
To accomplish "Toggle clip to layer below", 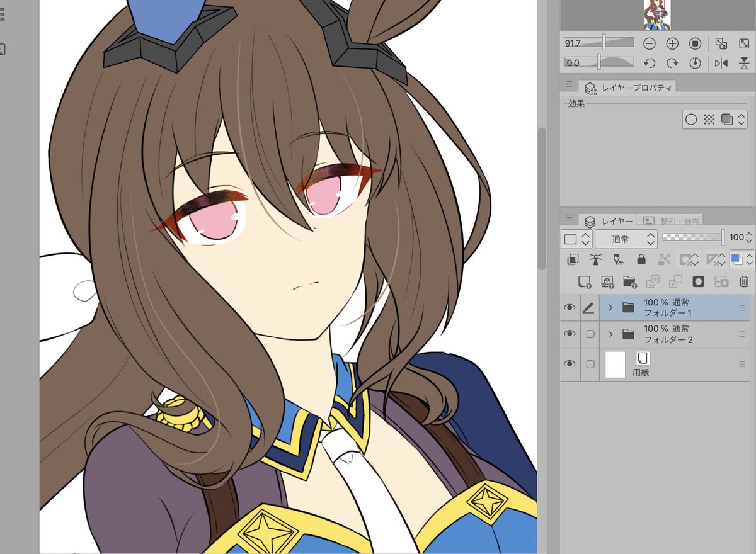I will click(573, 259).
